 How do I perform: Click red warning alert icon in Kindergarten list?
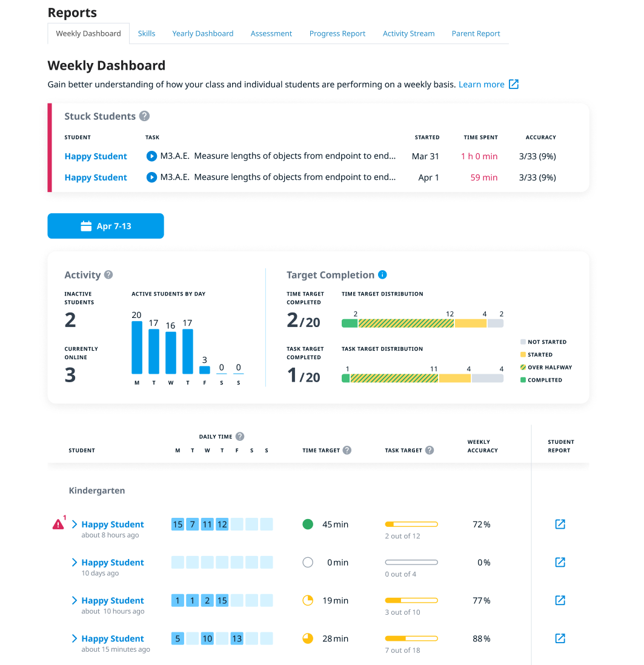tap(58, 524)
